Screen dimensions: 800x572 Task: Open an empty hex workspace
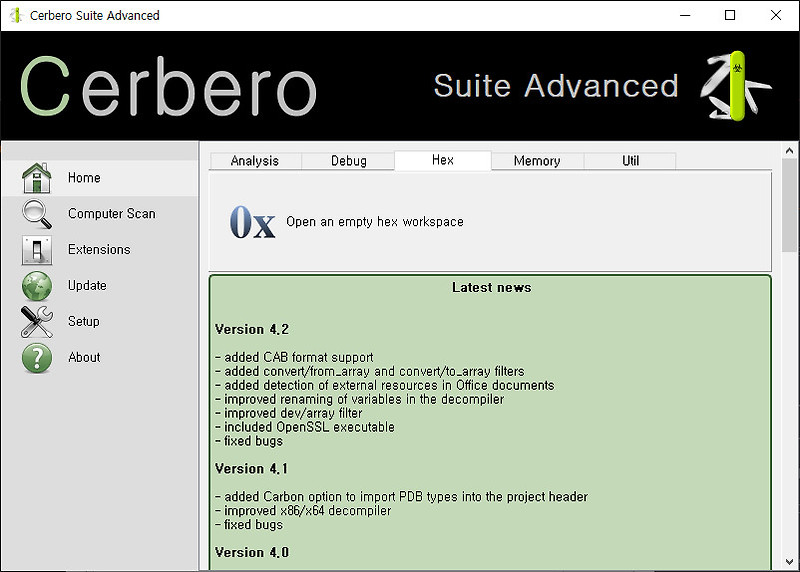point(374,221)
